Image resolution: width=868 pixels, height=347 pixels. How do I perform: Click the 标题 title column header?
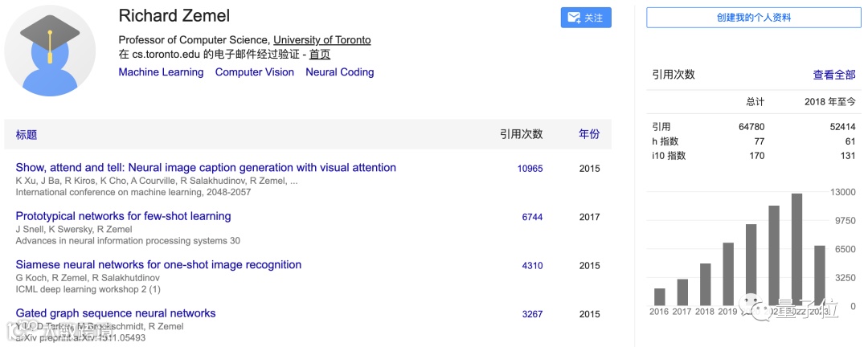(x=27, y=135)
